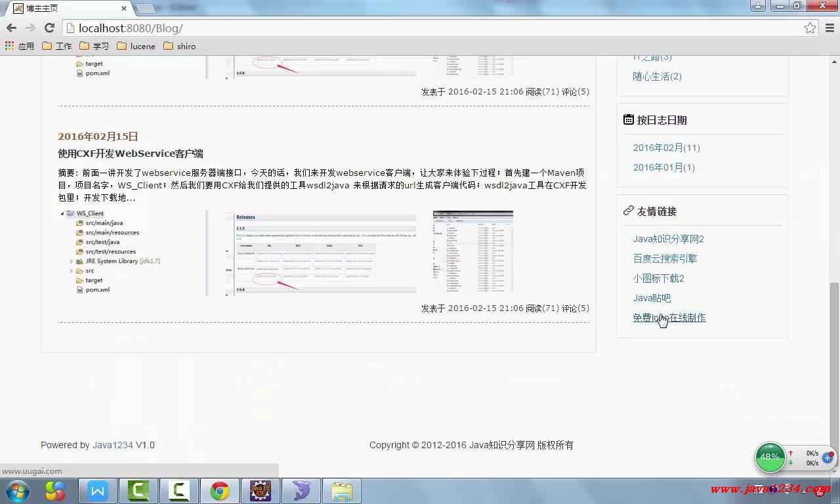Open friend link Java知识分享网2
The image size is (840, 504).
(x=668, y=239)
